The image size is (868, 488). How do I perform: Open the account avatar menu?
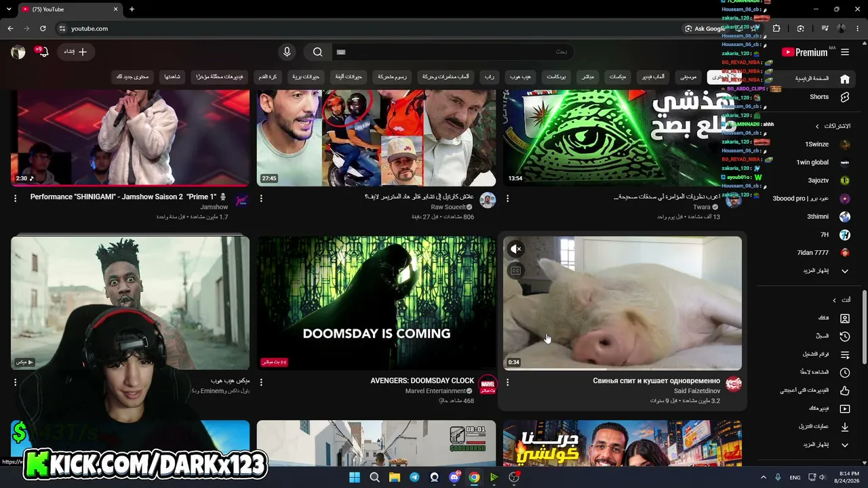[x=18, y=52]
